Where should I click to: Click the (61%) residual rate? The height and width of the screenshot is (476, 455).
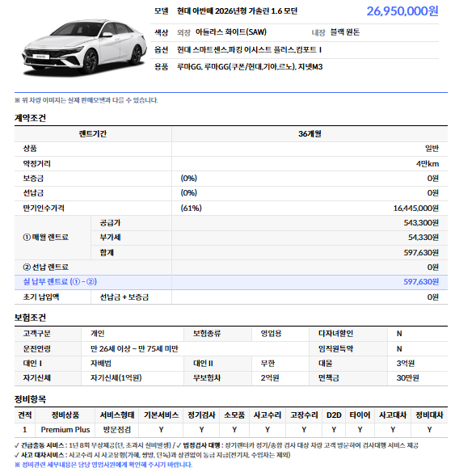tap(192, 209)
